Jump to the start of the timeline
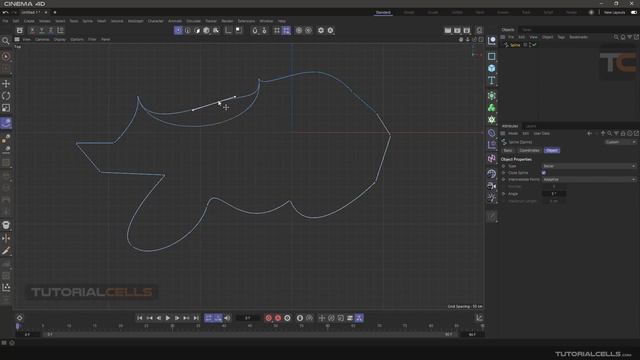Viewport: 640px width, 360px height. pyautogui.click(x=140, y=318)
